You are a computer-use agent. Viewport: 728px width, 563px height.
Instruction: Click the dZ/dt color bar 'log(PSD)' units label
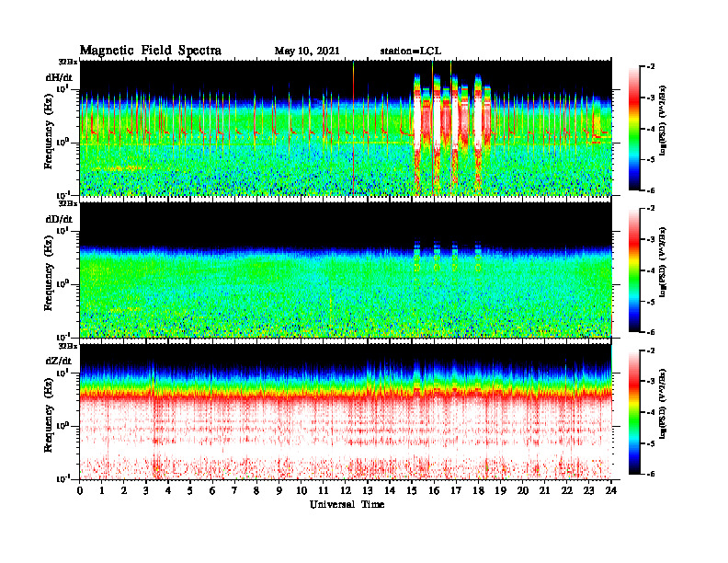coord(663,404)
